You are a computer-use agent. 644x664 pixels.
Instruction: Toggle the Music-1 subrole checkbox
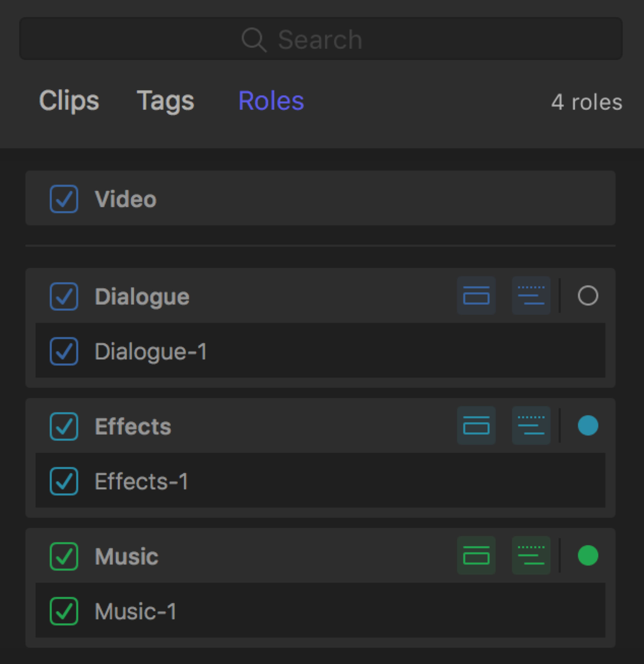coord(64,611)
